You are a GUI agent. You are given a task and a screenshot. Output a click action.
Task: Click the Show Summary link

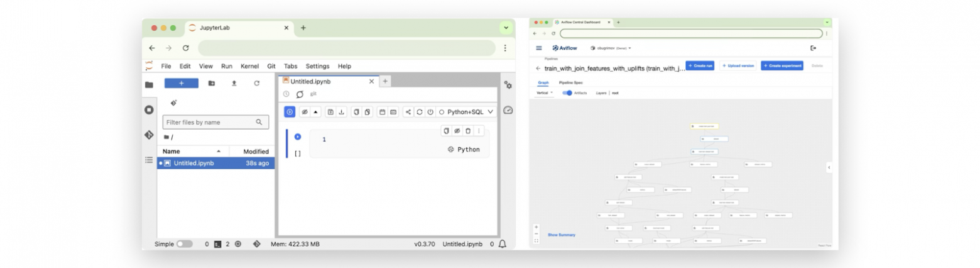[561, 235]
